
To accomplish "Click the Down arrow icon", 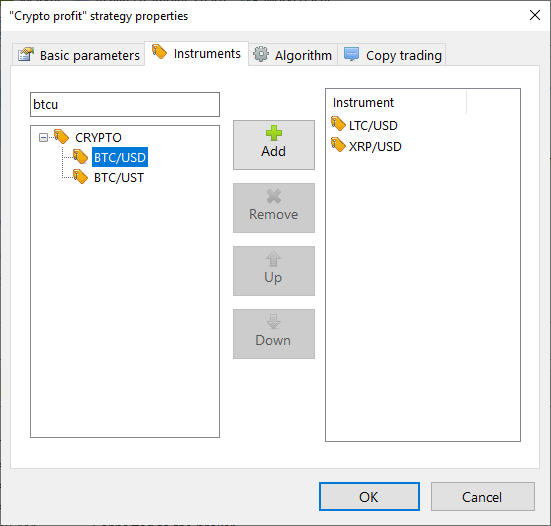I will coord(273,322).
